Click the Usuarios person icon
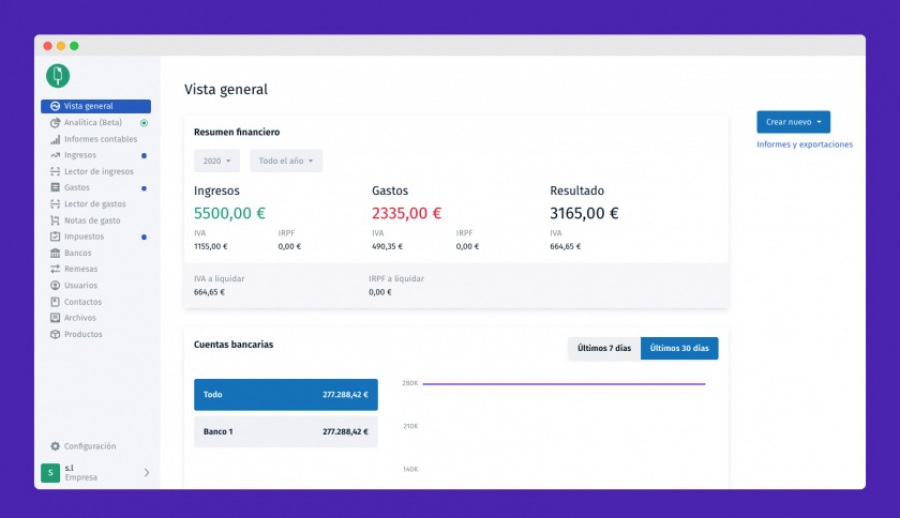900x518 pixels. [55, 285]
